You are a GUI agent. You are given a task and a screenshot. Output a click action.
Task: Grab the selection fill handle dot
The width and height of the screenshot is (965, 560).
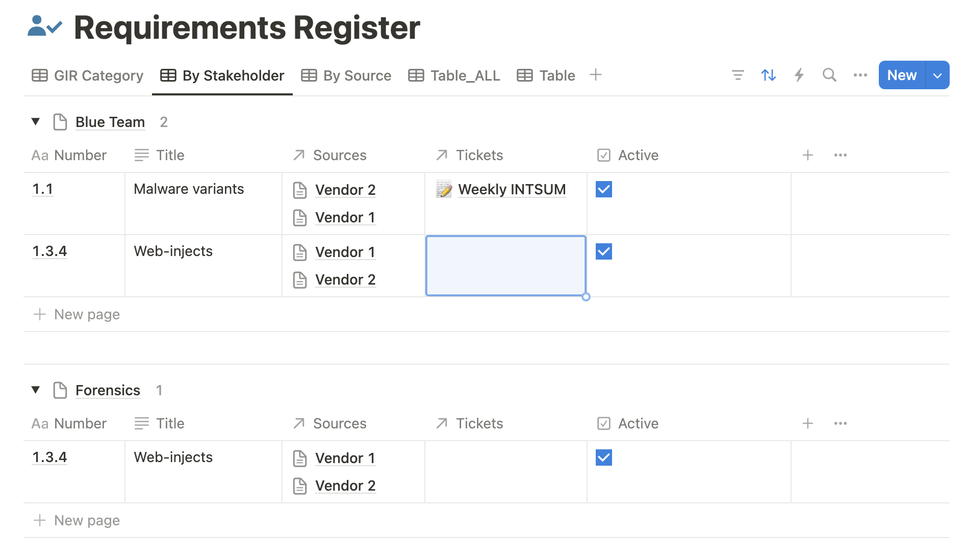(x=586, y=297)
